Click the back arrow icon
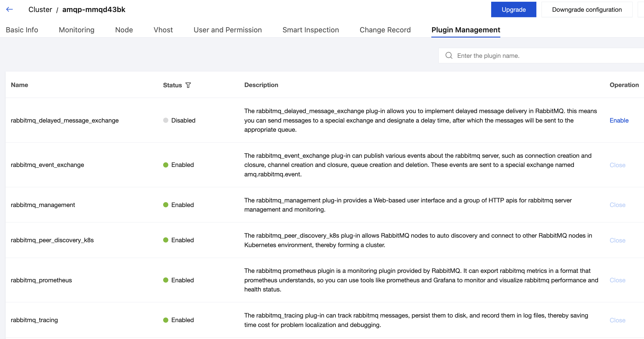 point(9,9)
